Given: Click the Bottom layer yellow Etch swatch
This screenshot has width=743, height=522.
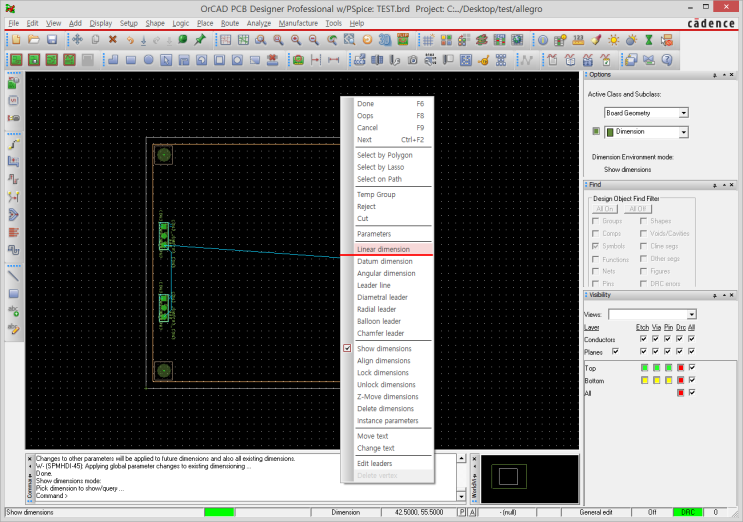Looking at the screenshot, I should click(644, 380).
